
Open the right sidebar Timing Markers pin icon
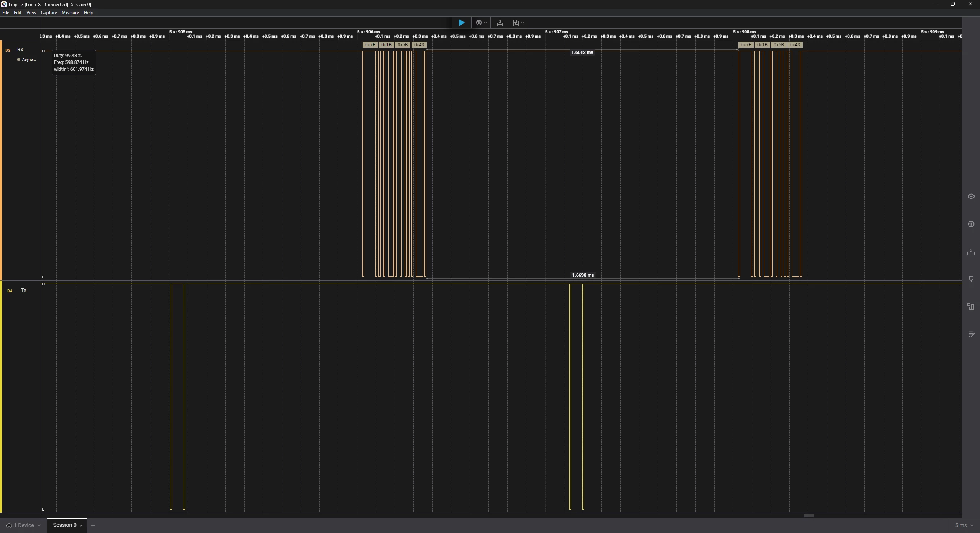[971, 279]
